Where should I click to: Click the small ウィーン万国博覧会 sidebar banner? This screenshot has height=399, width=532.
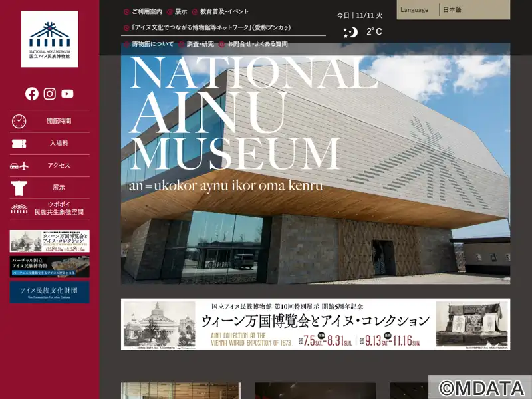tap(49, 241)
